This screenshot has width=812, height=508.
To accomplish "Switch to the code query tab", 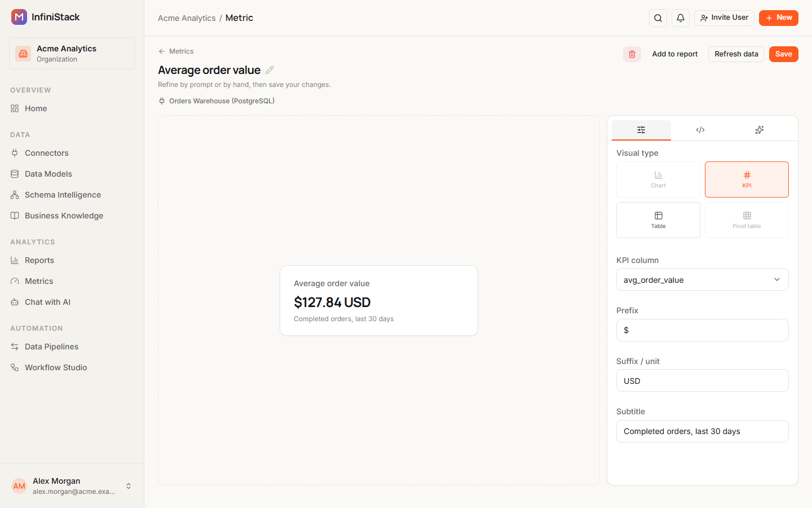I will pyautogui.click(x=700, y=130).
